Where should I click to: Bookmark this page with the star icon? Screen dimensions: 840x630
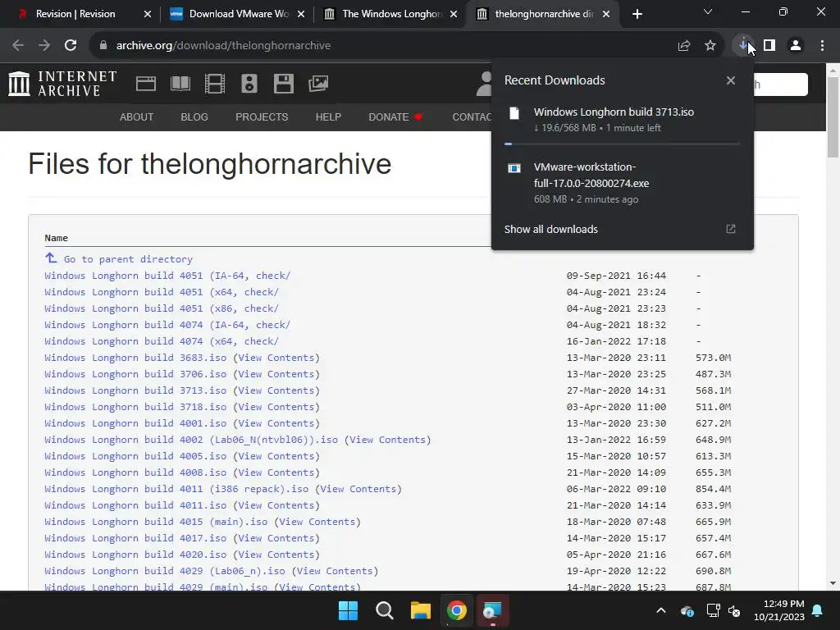click(710, 46)
